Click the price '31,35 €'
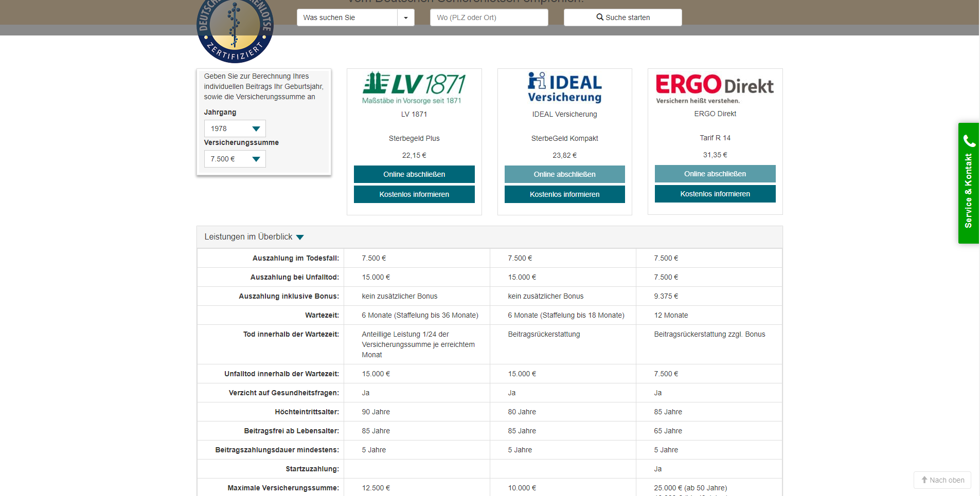 pyautogui.click(x=715, y=155)
